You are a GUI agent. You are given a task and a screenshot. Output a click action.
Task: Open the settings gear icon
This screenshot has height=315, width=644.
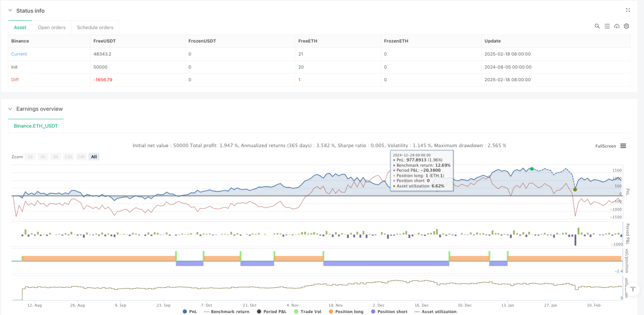(626, 26)
